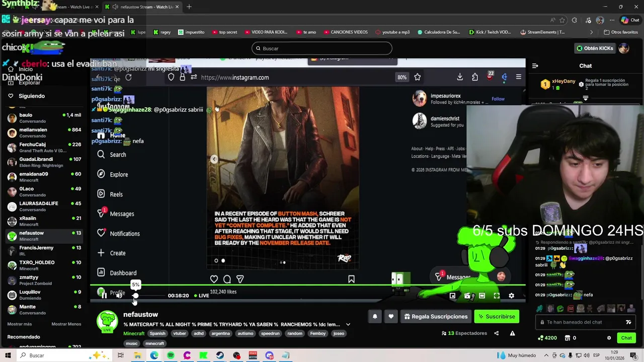Open baulo channel in sidebar

click(44, 118)
